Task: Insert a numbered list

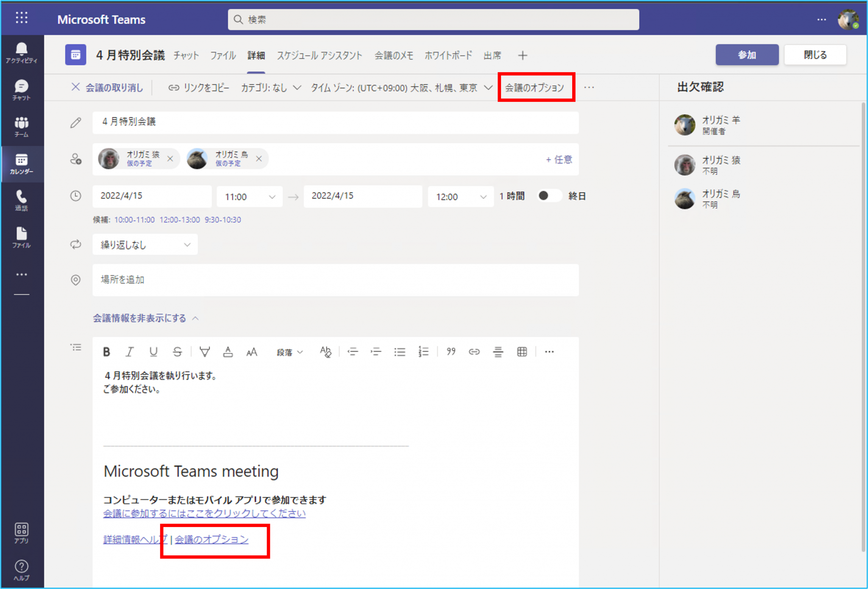Action: [x=423, y=352]
